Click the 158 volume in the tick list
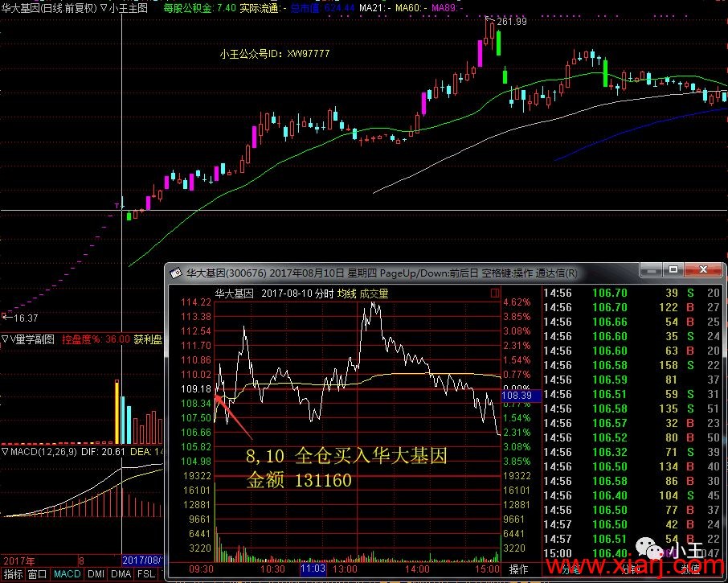This screenshot has width=728, height=583. pos(669,366)
